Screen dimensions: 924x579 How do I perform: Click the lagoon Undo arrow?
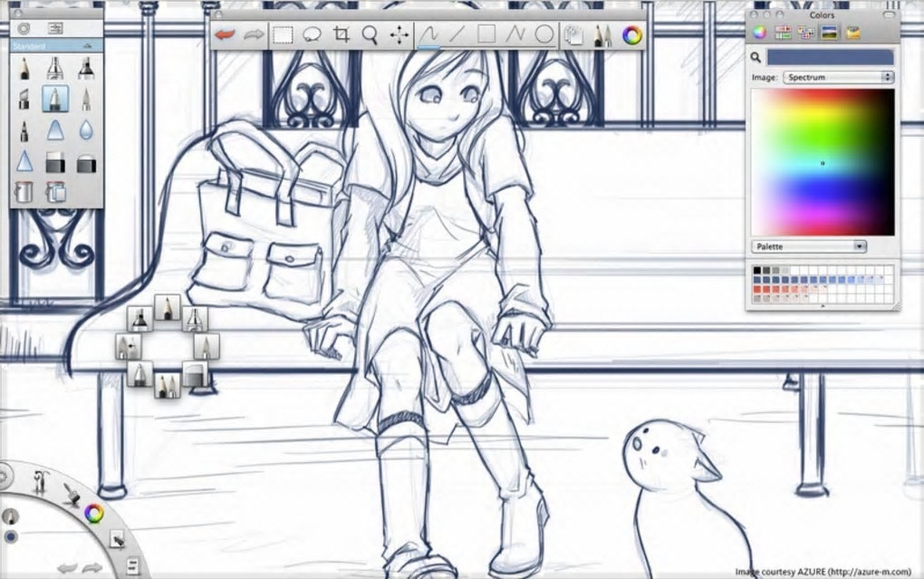[67, 568]
